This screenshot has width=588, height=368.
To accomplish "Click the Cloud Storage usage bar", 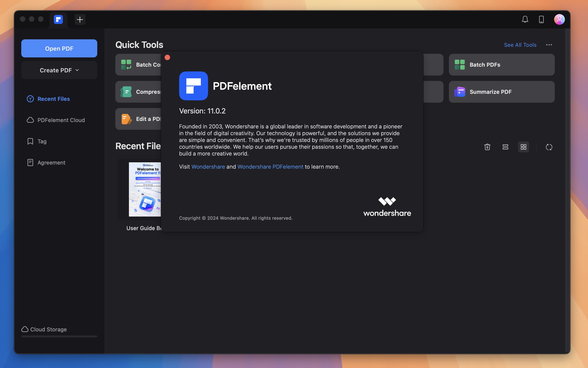I will point(59,336).
